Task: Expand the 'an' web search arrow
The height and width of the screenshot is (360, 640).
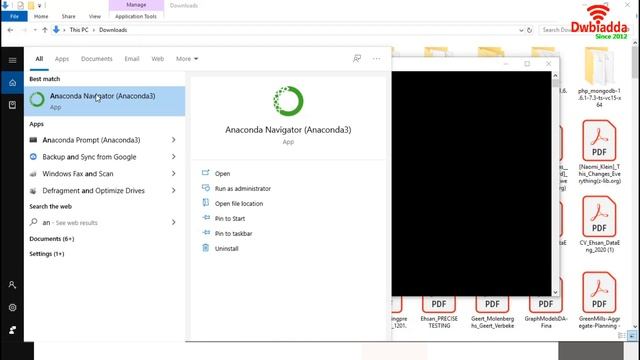Action: [x=173, y=222]
